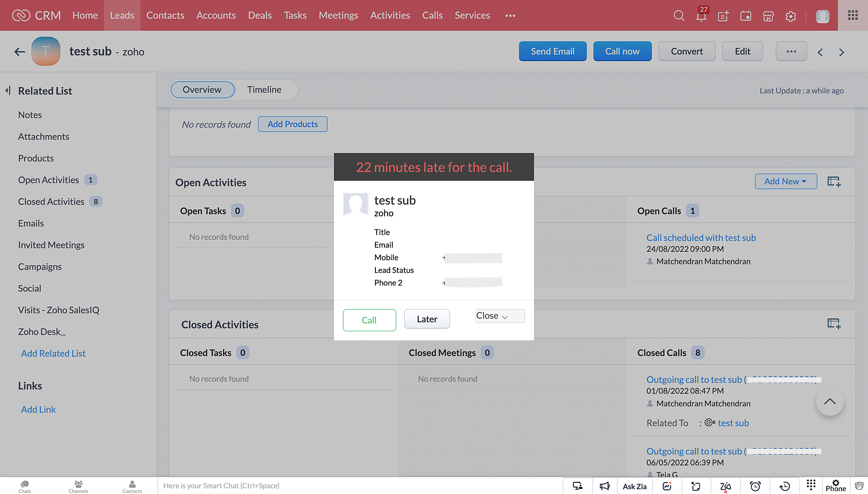Go to next lead record
The width and height of the screenshot is (868, 494).
tap(842, 52)
